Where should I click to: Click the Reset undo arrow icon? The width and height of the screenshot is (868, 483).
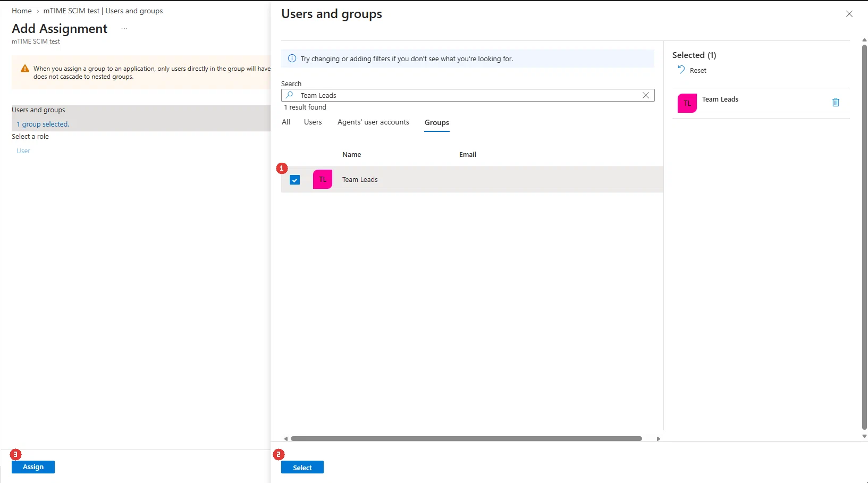coord(681,70)
